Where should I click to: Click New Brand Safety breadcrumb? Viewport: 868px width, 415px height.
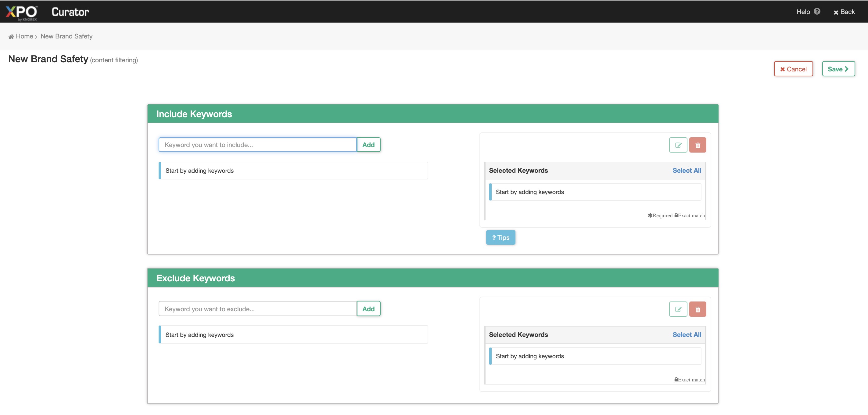coord(66,36)
